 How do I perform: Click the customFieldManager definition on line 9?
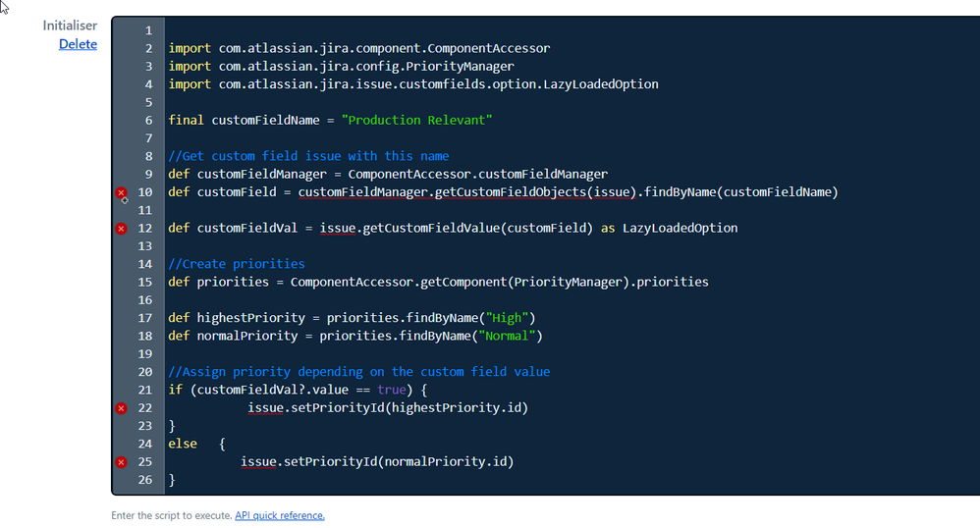[x=388, y=175]
